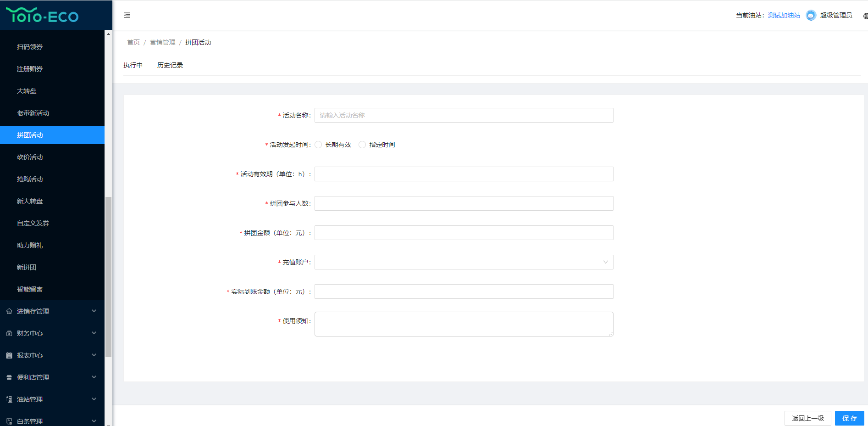868x426 pixels.
Task: Switch to the 执行中 tab
Action: [133, 65]
